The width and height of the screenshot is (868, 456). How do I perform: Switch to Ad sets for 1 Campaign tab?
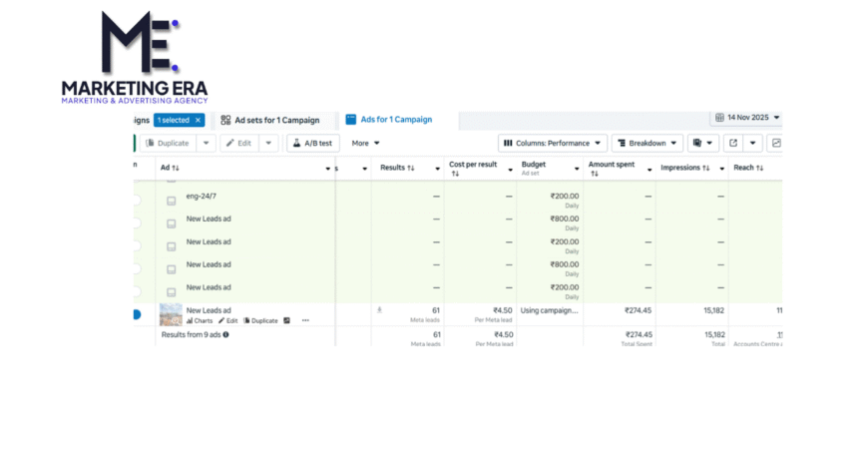[x=269, y=120]
